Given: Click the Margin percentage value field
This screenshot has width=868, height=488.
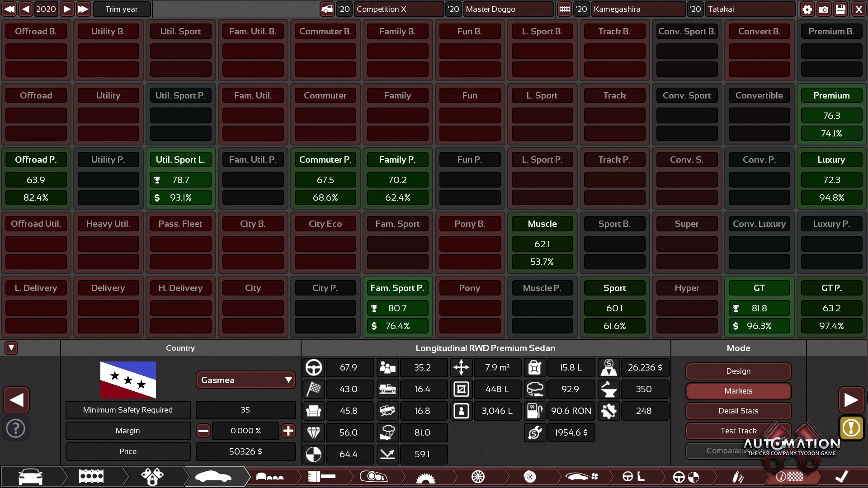Looking at the screenshot, I should click(245, 431).
